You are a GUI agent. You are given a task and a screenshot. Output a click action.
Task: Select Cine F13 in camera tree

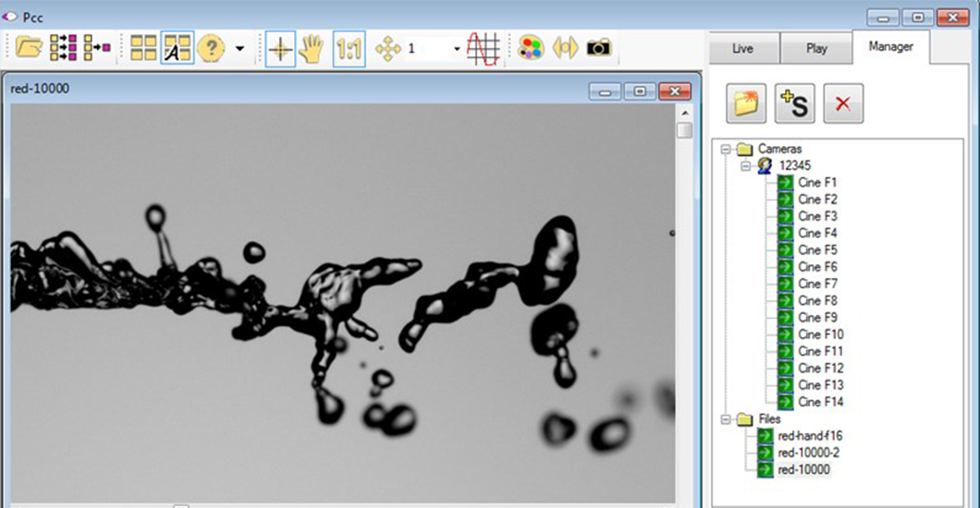pyautogui.click(x=821, y=385)
